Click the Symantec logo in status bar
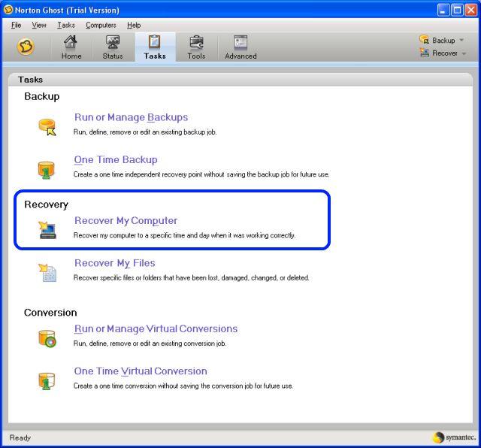481x448 pixels. coord(454,437)
